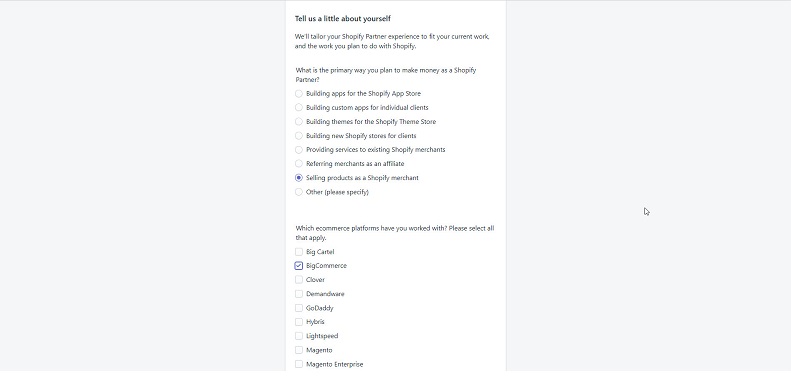Select Building themes for the Shopify Theme Store
The image size is (791, 376).
pyautogui.click(x=299, y=122)
